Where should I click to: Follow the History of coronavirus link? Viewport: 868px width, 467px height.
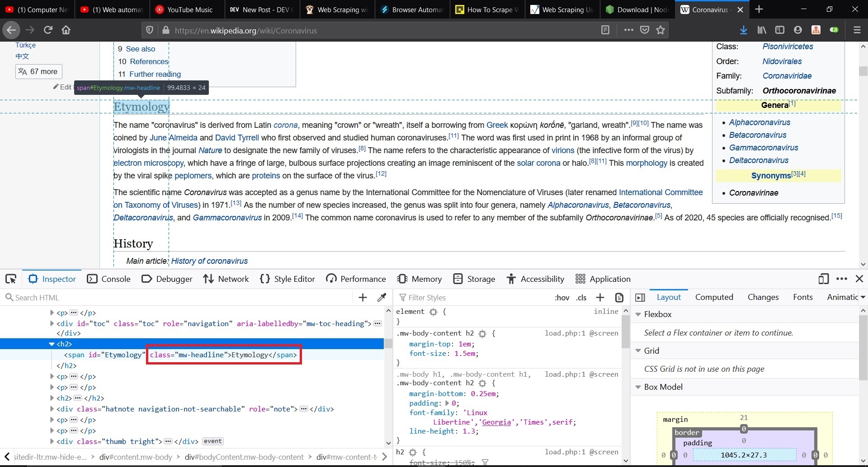(x=209, y=261)
